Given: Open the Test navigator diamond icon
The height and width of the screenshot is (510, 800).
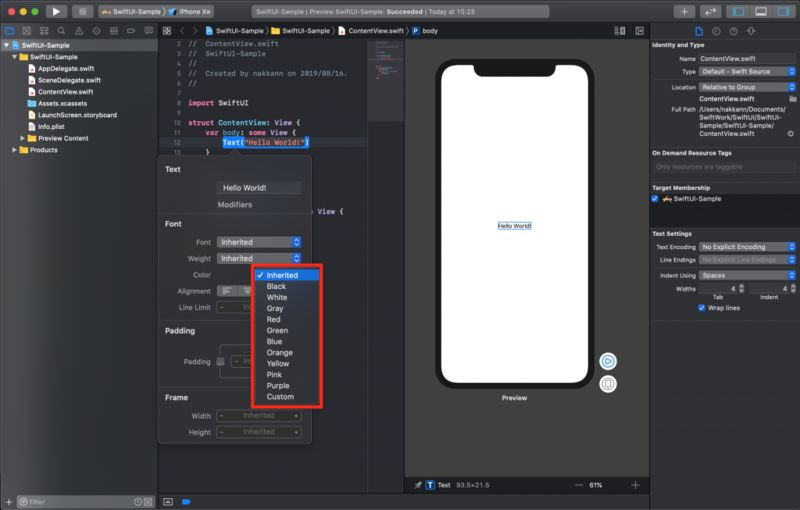Looking at the screenshot, I should (96, 31).
